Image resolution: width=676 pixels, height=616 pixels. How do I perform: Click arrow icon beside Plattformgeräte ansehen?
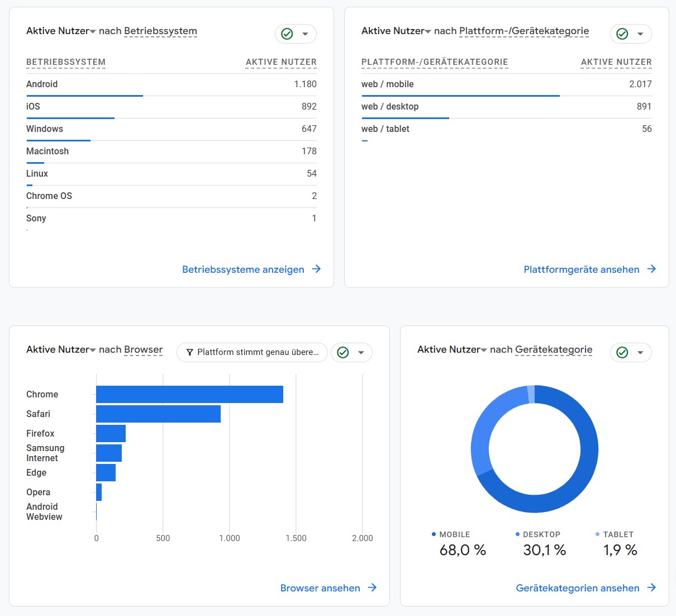(651, 269)
